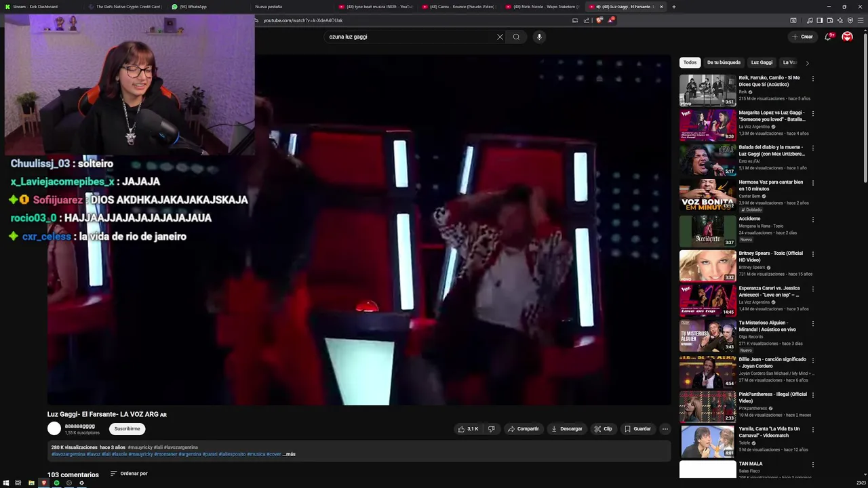Open the Balada del diablo y la muerte title

[x=772, y=150]
